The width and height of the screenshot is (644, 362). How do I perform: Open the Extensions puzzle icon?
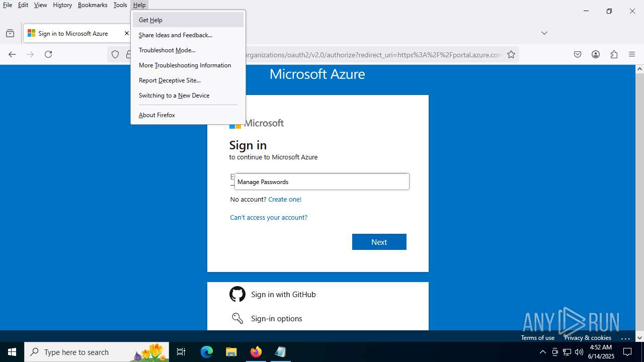coord(614,54)
